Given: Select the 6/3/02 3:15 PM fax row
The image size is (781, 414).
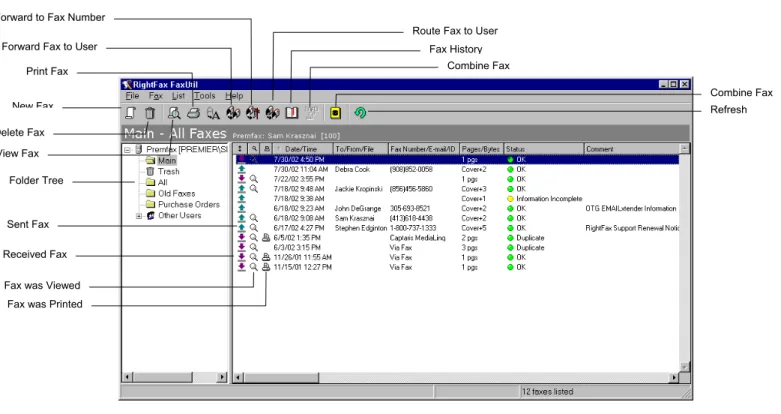Looking at the screenshot, I should (456, 248).
